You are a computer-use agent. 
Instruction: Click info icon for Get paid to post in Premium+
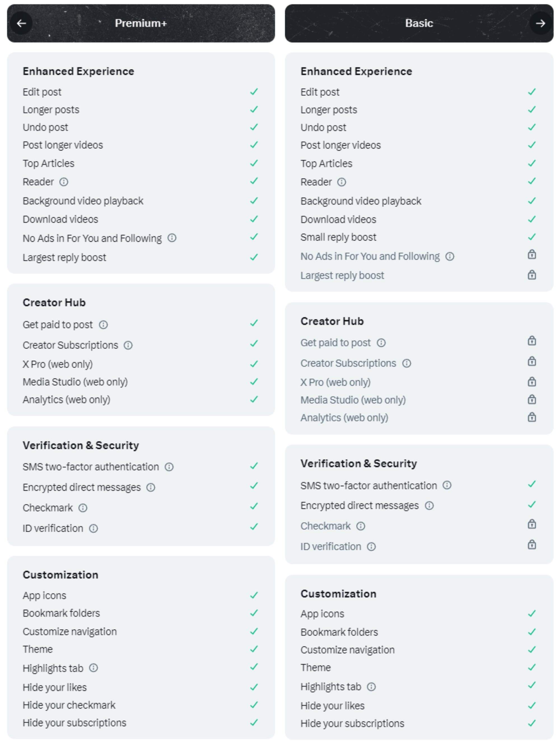103,325
